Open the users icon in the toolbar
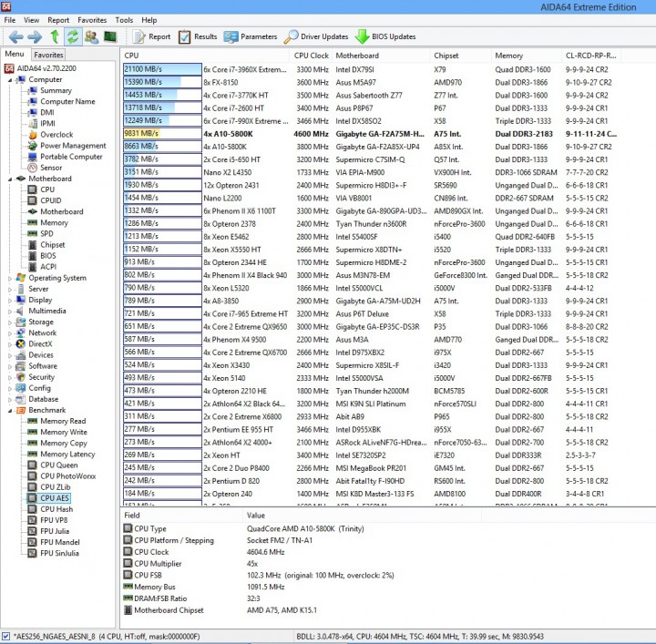Screen dimensions: 656x644 point(91,36)
